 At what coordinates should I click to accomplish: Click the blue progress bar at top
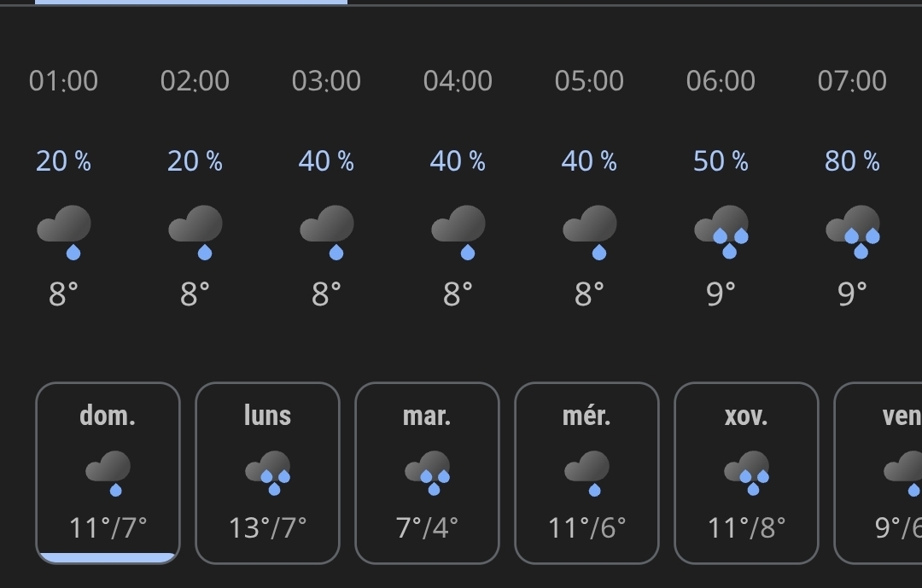191,3
